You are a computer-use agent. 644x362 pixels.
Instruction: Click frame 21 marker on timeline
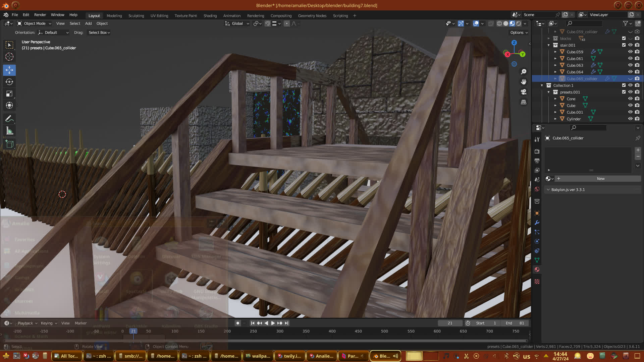point(133,331)
